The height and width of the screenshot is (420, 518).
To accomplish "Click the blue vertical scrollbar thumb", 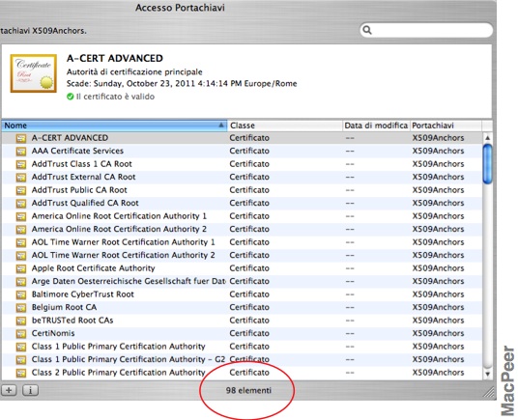I will tap(488, 163).
